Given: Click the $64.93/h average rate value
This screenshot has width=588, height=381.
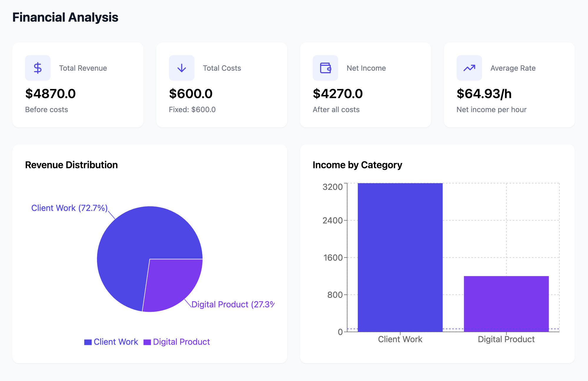Looking at the screenshot, I should 484,94.
